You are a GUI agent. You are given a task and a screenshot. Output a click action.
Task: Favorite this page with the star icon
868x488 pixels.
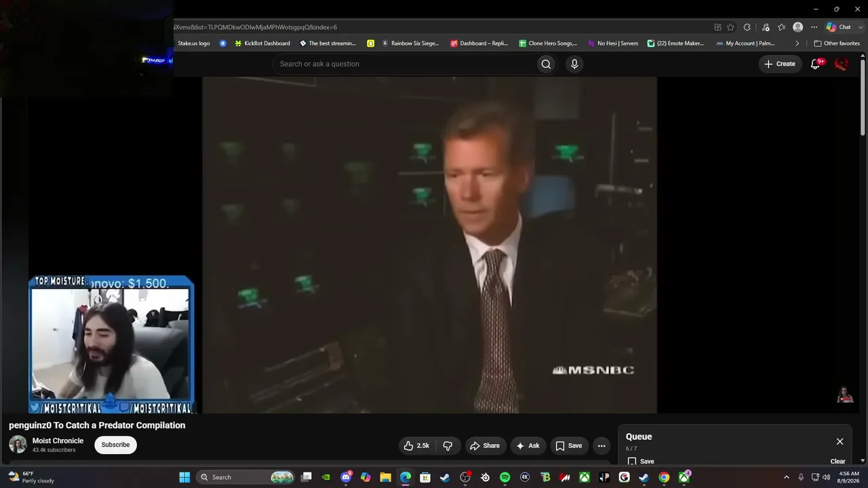pyautogui.click(x=730, y=27)
